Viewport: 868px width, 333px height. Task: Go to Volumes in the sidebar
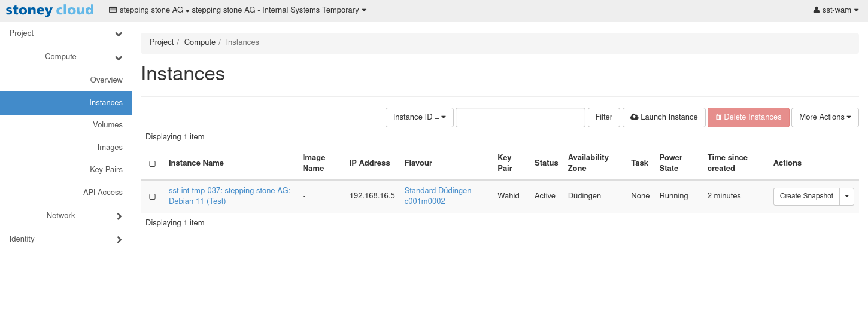tap(107, 125)
